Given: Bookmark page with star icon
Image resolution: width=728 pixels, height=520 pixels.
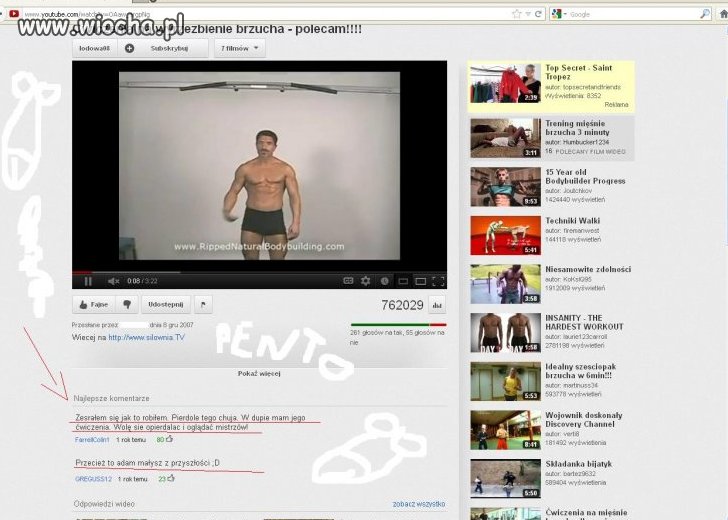Looking at the screenshot, I should 516,14.
